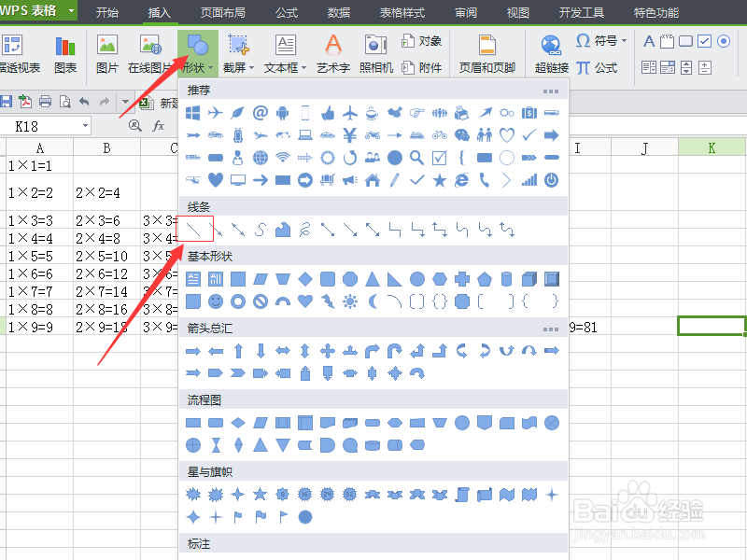Open the WPS 表格 application menu dropdown
Image resolution: width=747 pixels, height=560 pixels.
72,10
